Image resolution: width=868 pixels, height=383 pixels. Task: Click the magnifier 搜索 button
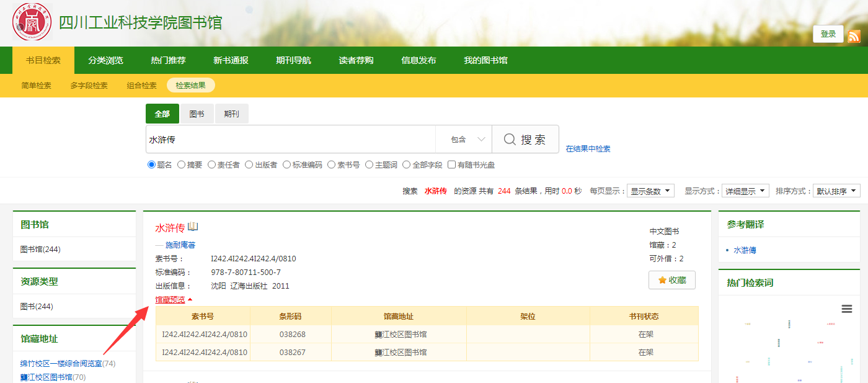click(x=525, y=140)
